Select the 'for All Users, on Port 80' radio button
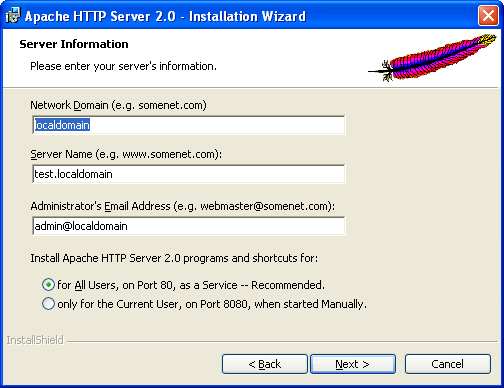This screenshot has height=388, width=504. click(x=48, y=285)
